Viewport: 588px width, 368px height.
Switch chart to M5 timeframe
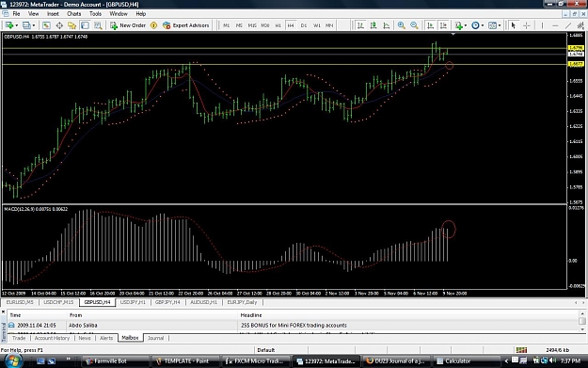[239, 25]
